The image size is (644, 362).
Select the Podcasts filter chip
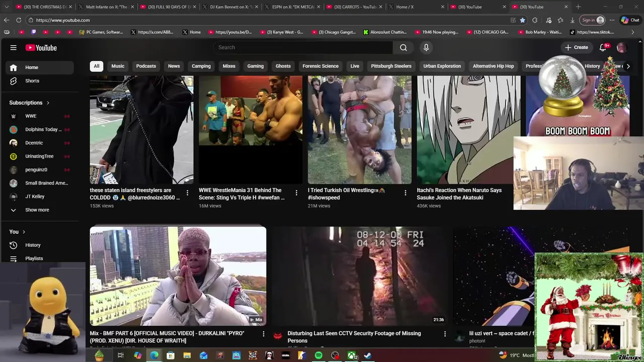pos(146,66)
